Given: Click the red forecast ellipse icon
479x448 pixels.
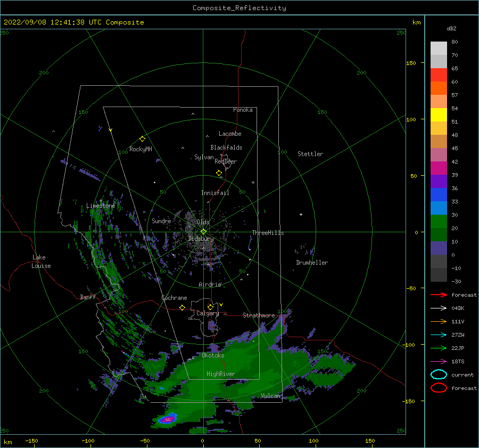Looking at the screenshot, I should pyautogui.click(x=439, y=388).
